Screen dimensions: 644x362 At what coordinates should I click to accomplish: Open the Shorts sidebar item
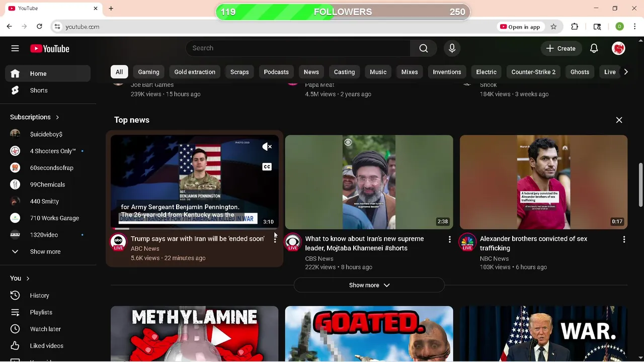(x=48, y=90)
